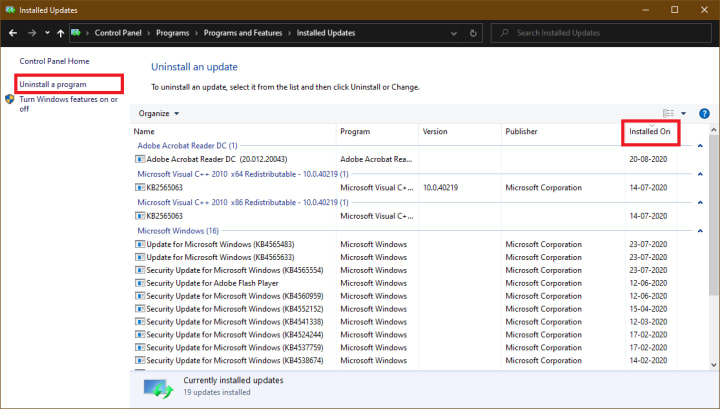Select Control Panel in the breadcrumb
Screen dimensions: 720x409
(x=118, y=33)
